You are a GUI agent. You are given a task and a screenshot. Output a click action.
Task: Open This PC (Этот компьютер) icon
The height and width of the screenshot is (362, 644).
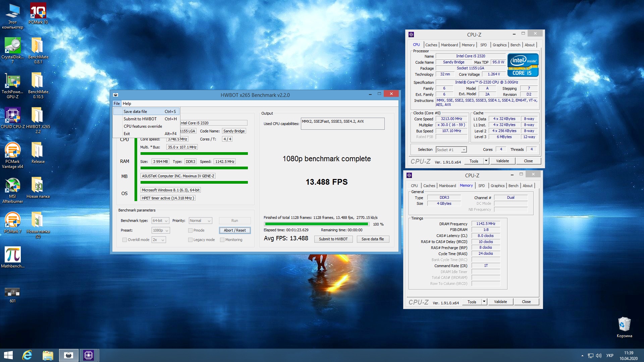pos(12,16)
